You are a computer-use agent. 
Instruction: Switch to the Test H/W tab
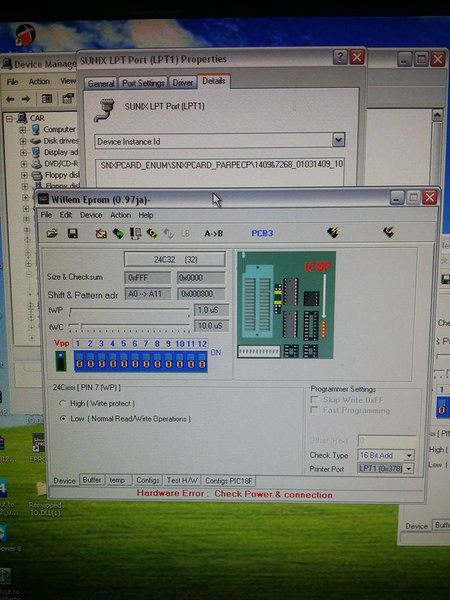point(182,480)
